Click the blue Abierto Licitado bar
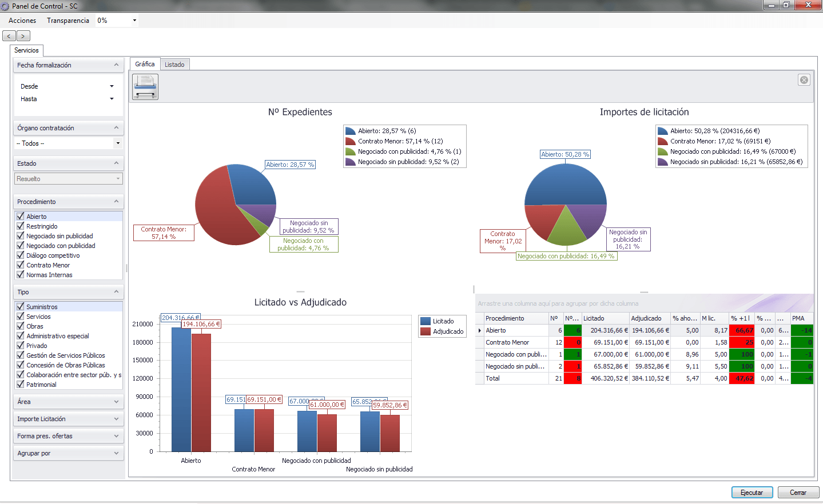Image resolution: width=823 pixels, height=504 pixels. pyautogui.click(x=181, y=389)
